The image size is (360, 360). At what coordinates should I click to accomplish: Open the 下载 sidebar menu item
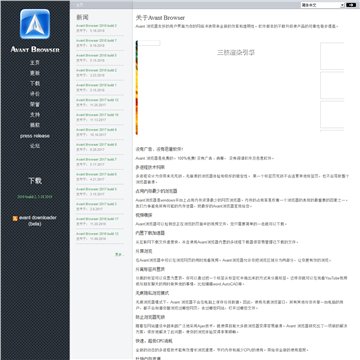(35, 83)
